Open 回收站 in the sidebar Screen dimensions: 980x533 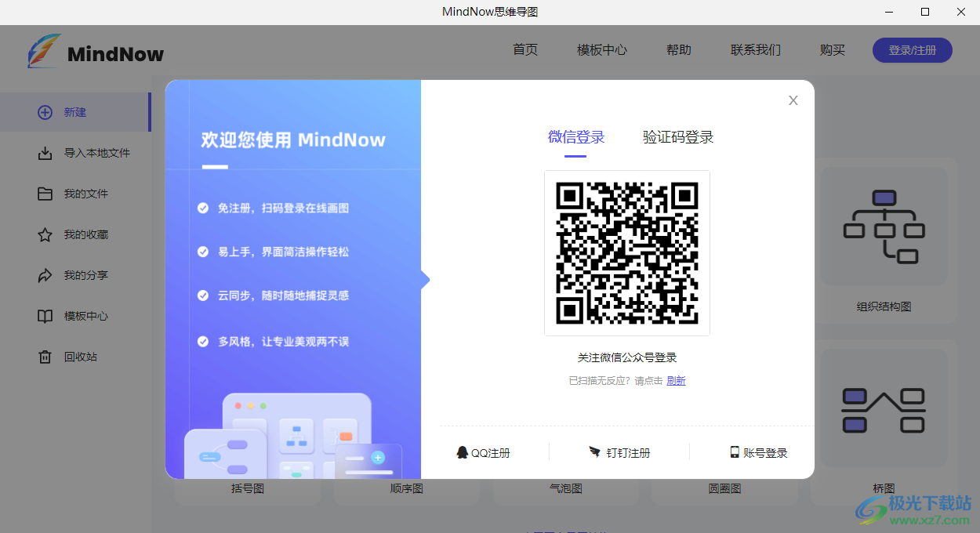click(x=75, y=357)
